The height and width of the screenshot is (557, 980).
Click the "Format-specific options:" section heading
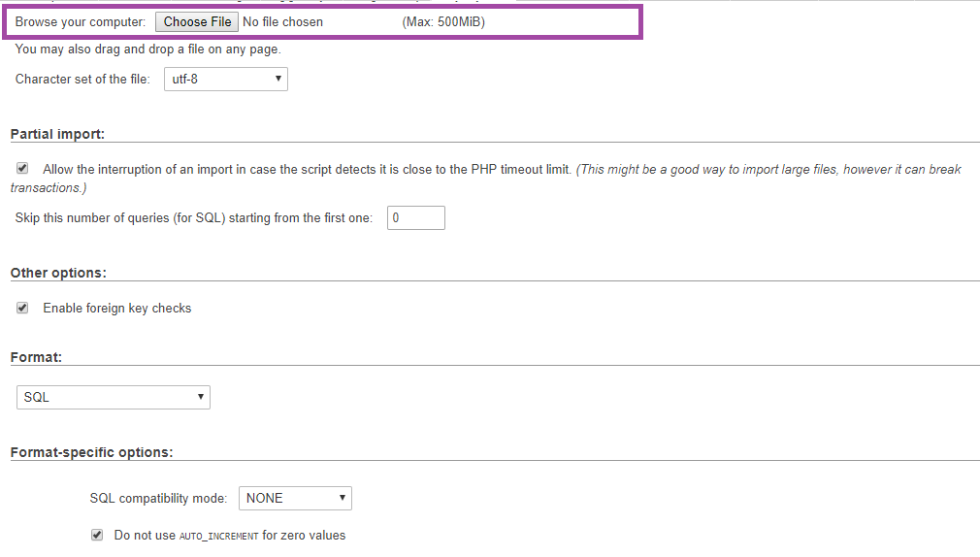click(91, 452)
